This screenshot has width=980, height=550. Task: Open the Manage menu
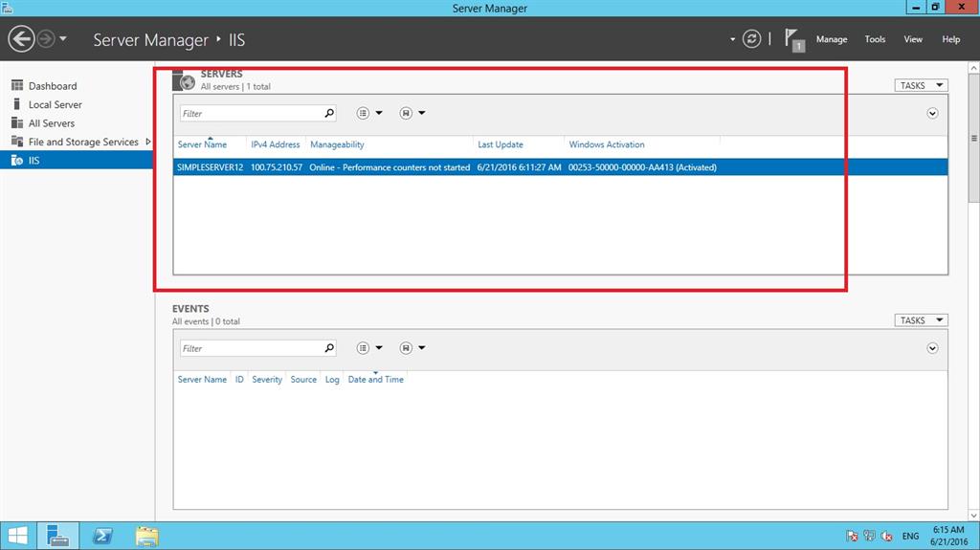coord(832,39)
